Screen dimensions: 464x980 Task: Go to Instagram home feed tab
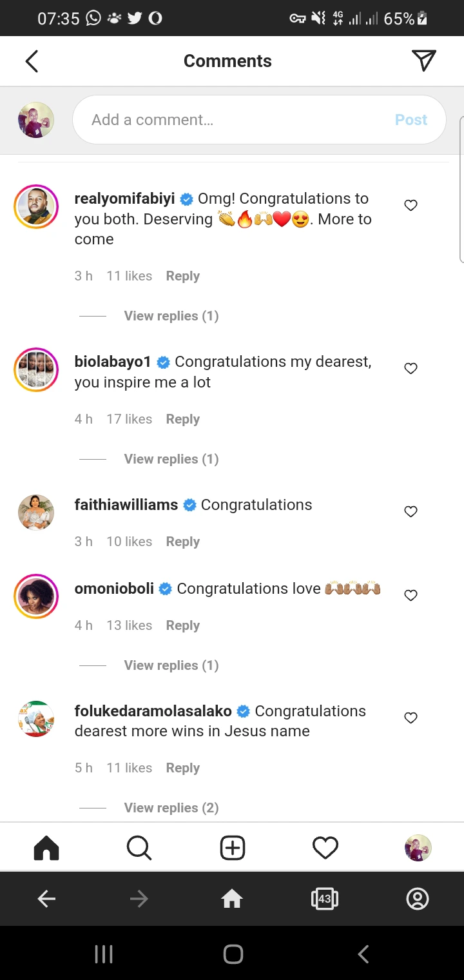coord(46,848)
